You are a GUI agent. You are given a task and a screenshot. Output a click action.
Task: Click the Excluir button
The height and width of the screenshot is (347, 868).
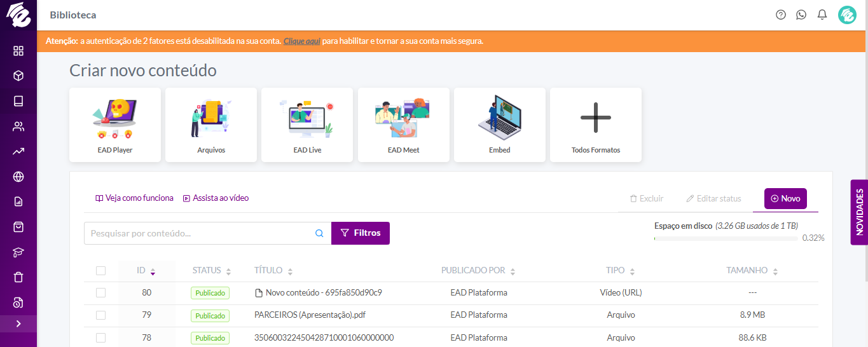647,198
